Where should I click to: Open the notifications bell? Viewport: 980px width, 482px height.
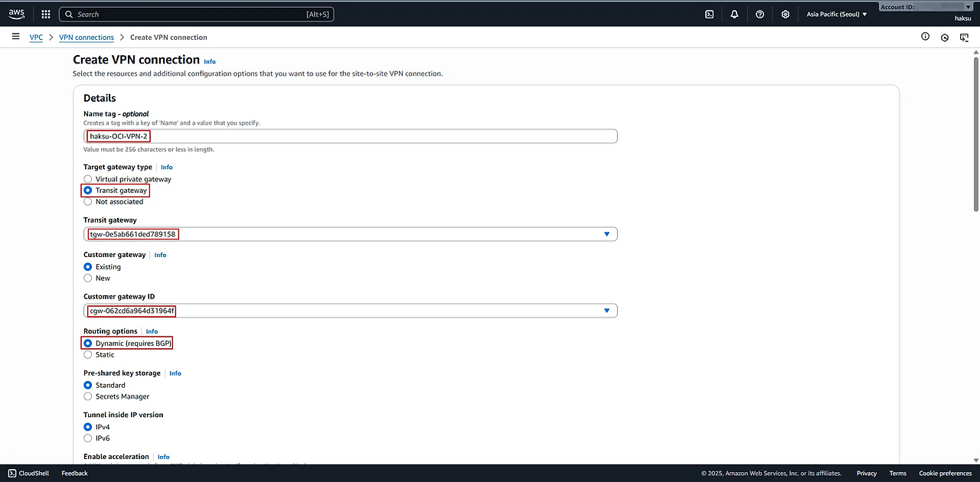coord(734,14)
